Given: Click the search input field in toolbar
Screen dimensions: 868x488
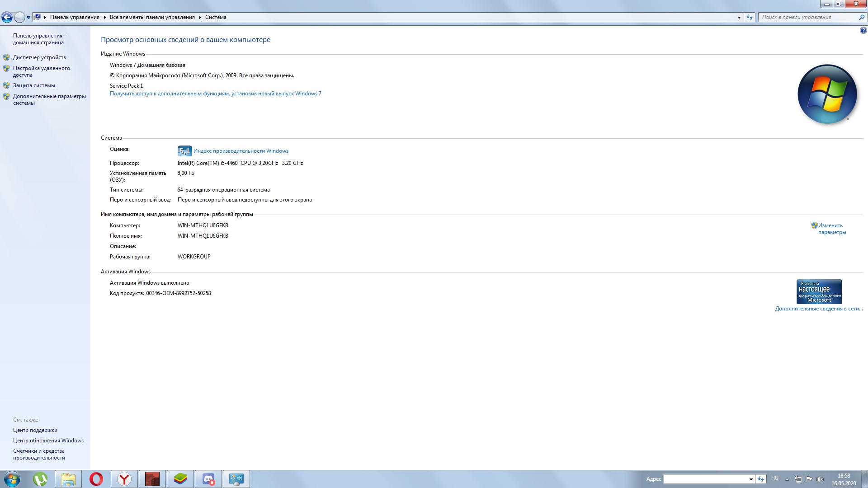Looking at the screenshot, I should [x=810, y=17].
